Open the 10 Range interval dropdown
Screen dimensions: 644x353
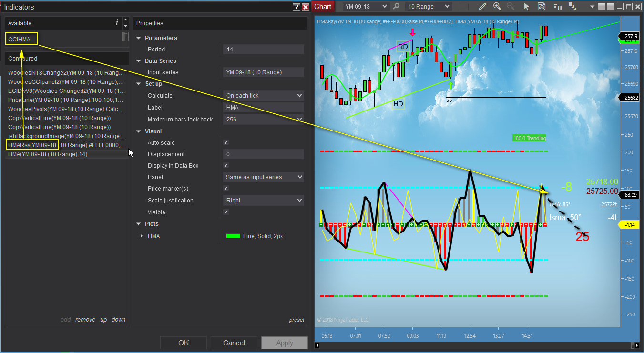428,7
